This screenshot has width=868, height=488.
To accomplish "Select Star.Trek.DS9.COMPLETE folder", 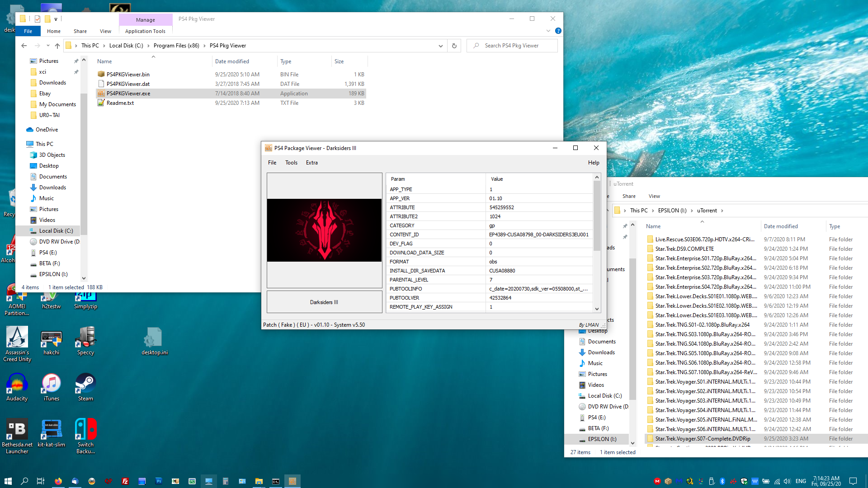I will tap(684, 249).
